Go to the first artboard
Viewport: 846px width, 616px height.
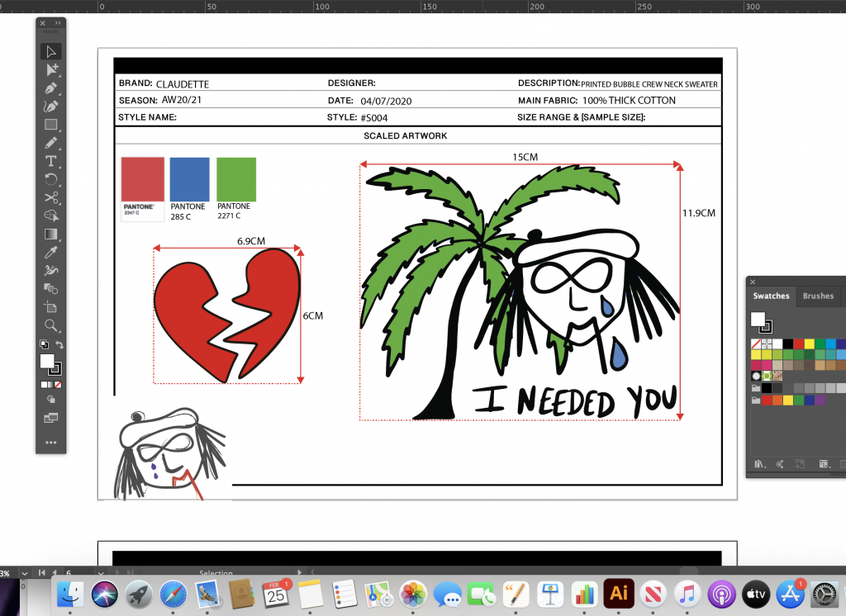41,572
